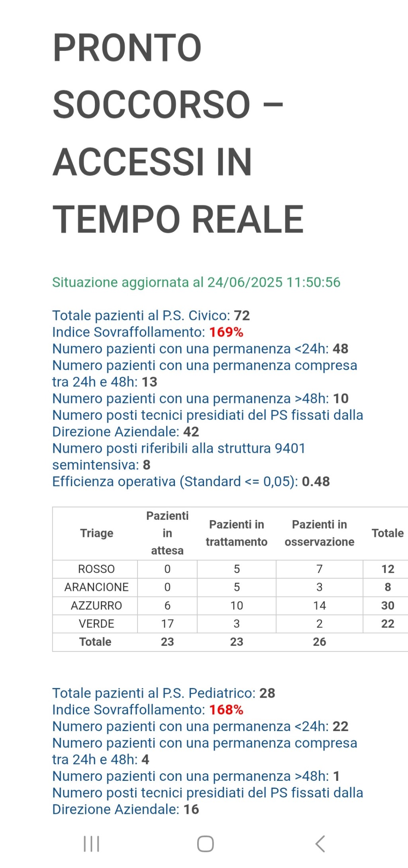This screenshot has width=408, height=868.
Task: Click the red 168% pediatric overcrowding value
Action: click(226, 710)
